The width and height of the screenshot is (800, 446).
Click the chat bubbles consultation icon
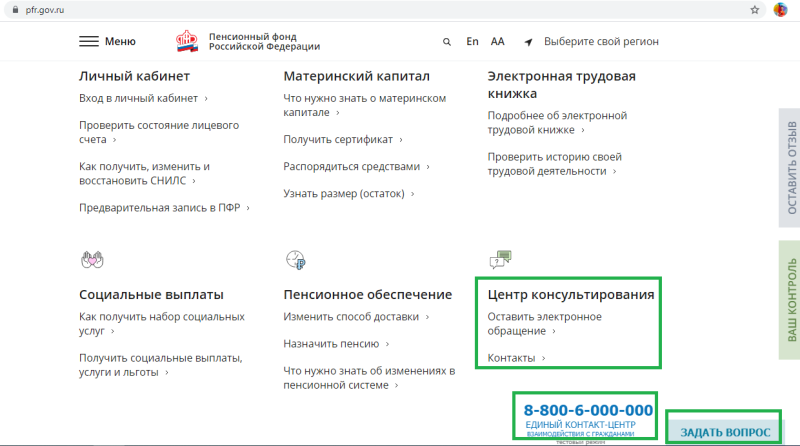tap(500, 260)
